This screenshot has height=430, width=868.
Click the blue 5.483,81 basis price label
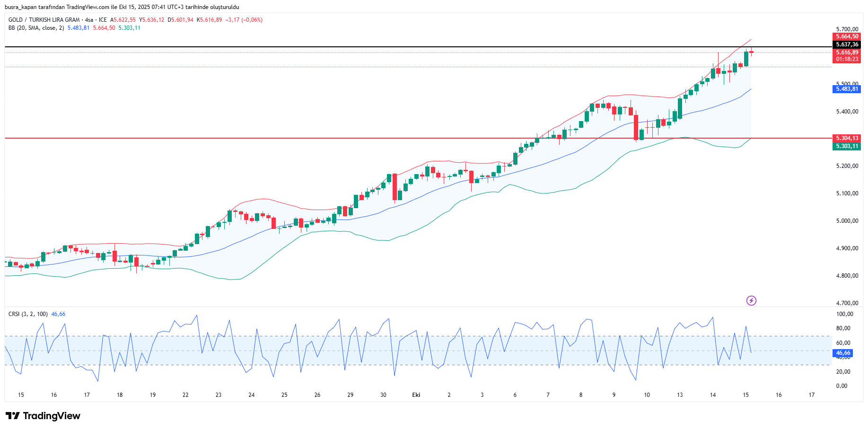click(x=846, y=89)
